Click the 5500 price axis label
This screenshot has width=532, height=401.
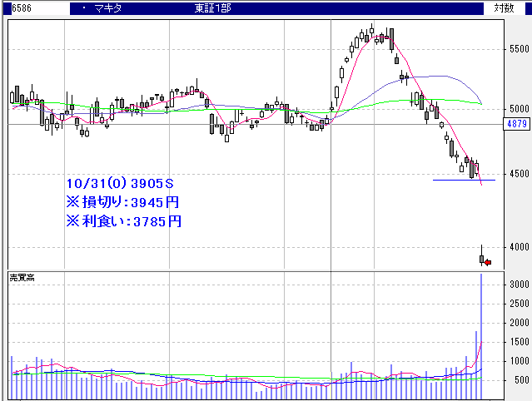point(519,50)
